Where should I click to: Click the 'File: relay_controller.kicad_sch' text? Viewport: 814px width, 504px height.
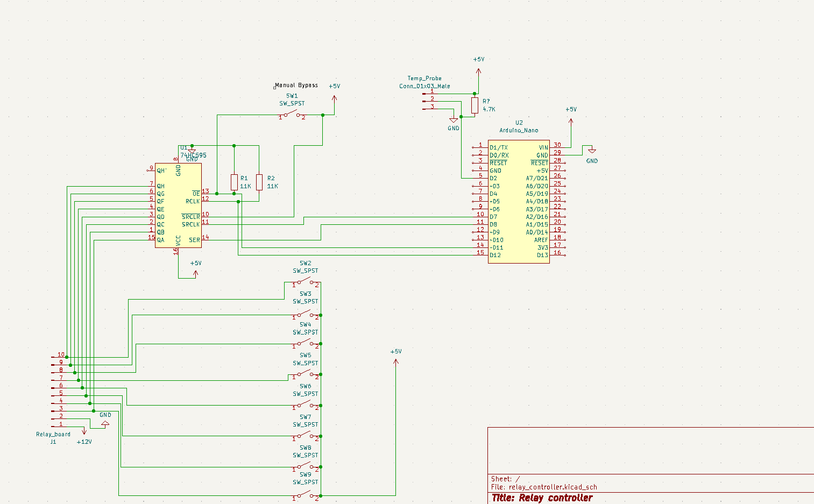pyautogui.click(x=544, y=487)
